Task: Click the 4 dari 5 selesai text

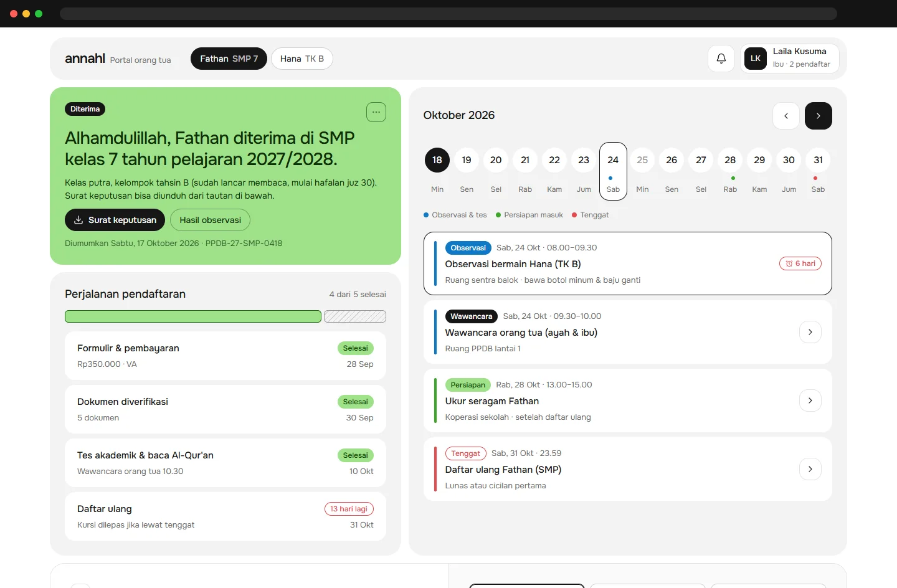Action: click(x=358, y=295)
